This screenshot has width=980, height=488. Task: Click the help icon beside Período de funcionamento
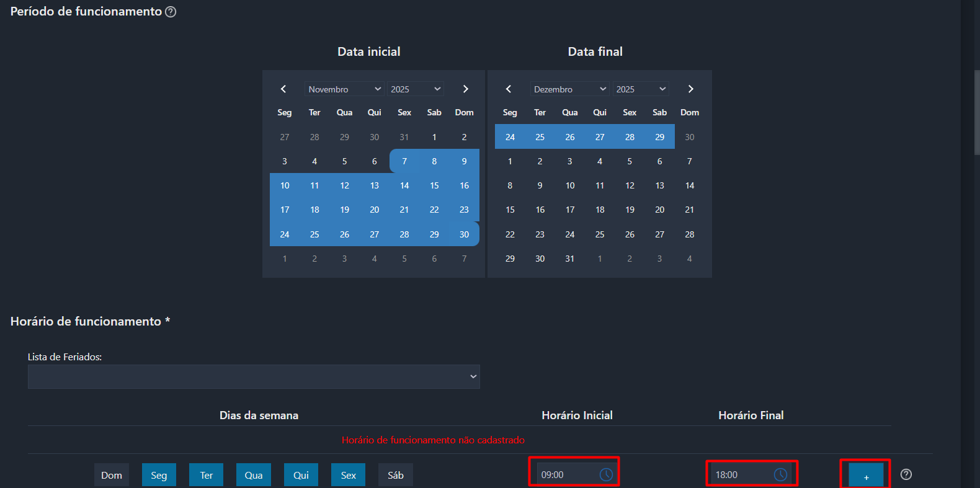tap(171, 12)
